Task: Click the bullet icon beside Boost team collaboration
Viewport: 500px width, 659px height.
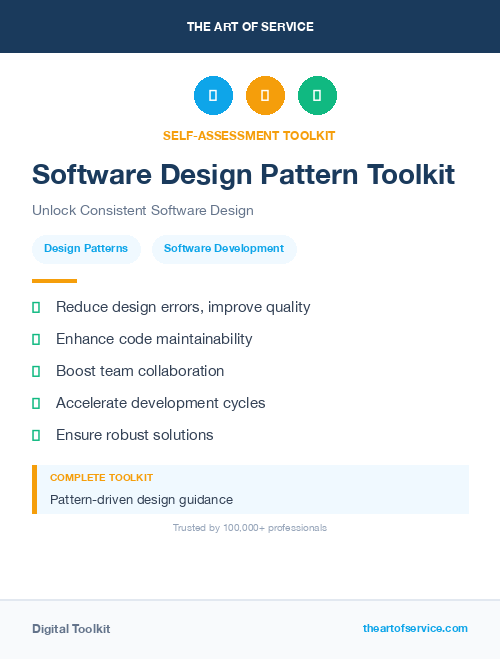Action: 36,371
